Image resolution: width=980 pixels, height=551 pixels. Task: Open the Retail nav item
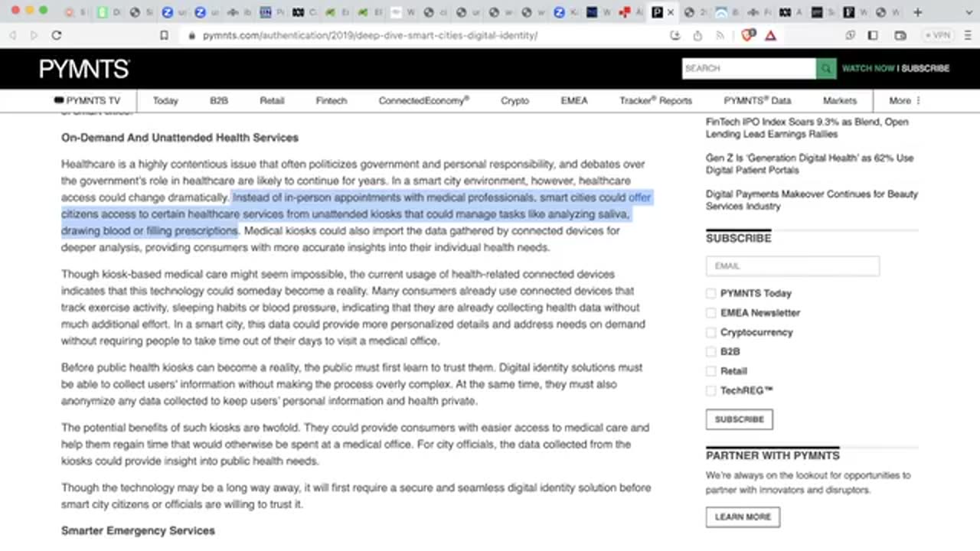pyautogui.click(x=272, y=100)
